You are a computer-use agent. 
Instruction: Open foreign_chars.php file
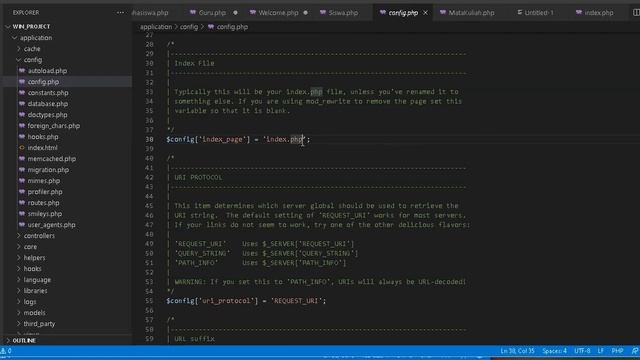[53, 126]
